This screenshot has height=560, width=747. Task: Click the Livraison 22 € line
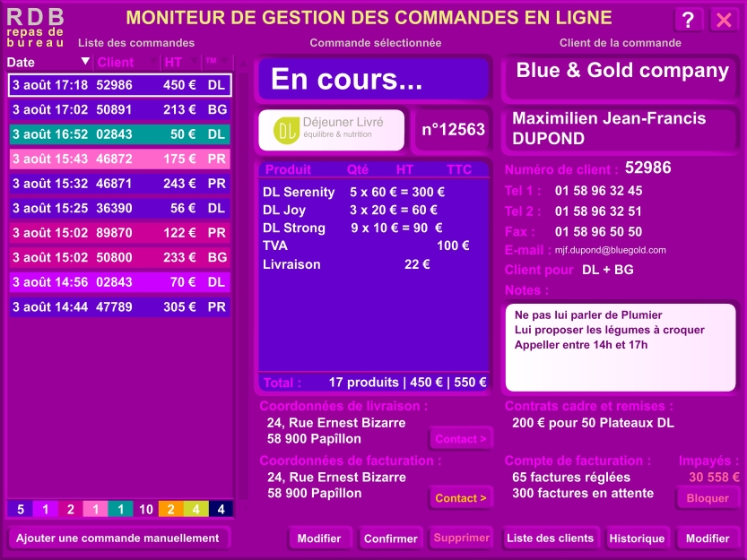[346, 264]
